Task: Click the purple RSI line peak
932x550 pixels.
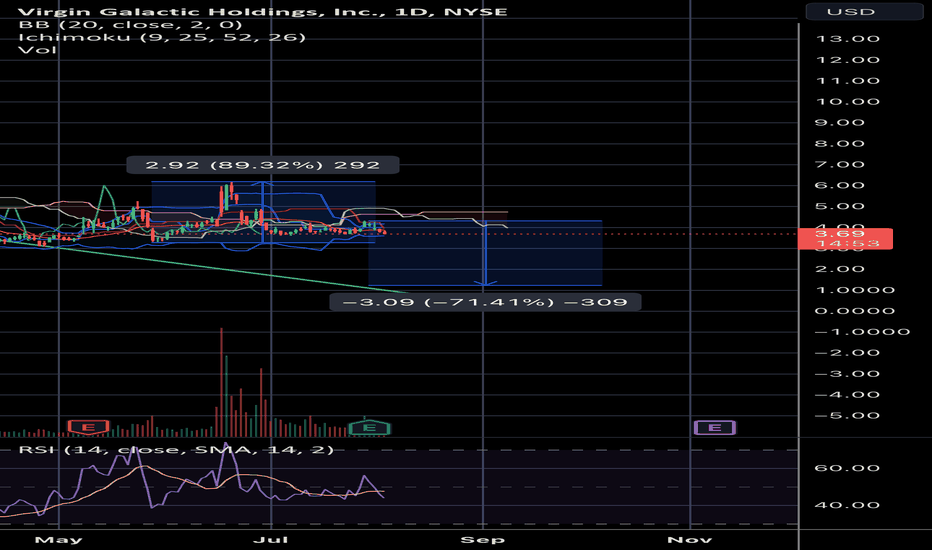Action: pos(225,444)
